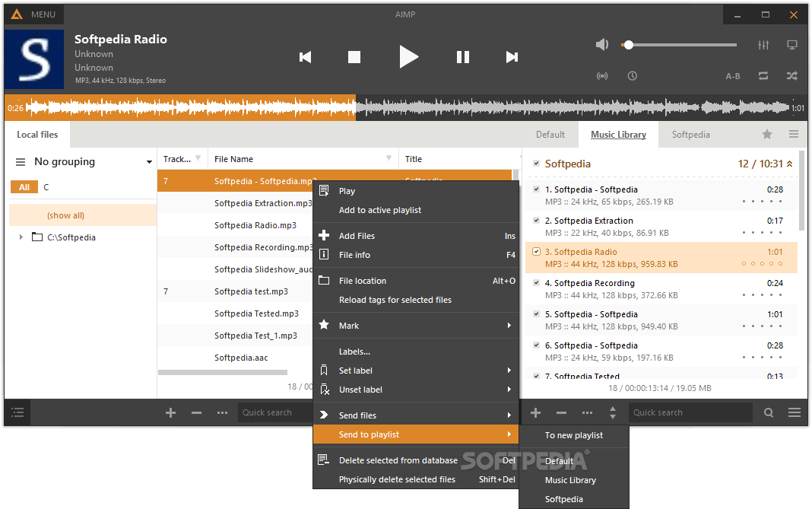Expand the Mark submenu
The width and height of the screenshot is (812, 509).
416,326
